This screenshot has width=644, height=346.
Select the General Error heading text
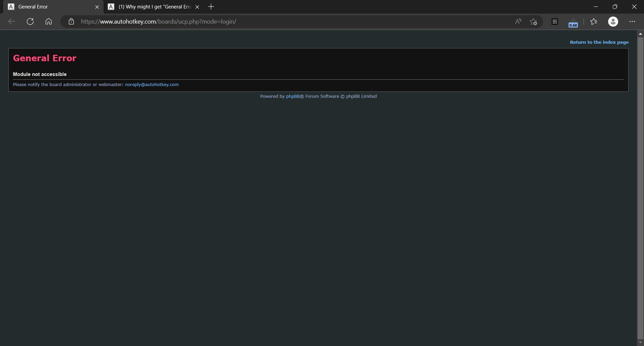[45, 58]
